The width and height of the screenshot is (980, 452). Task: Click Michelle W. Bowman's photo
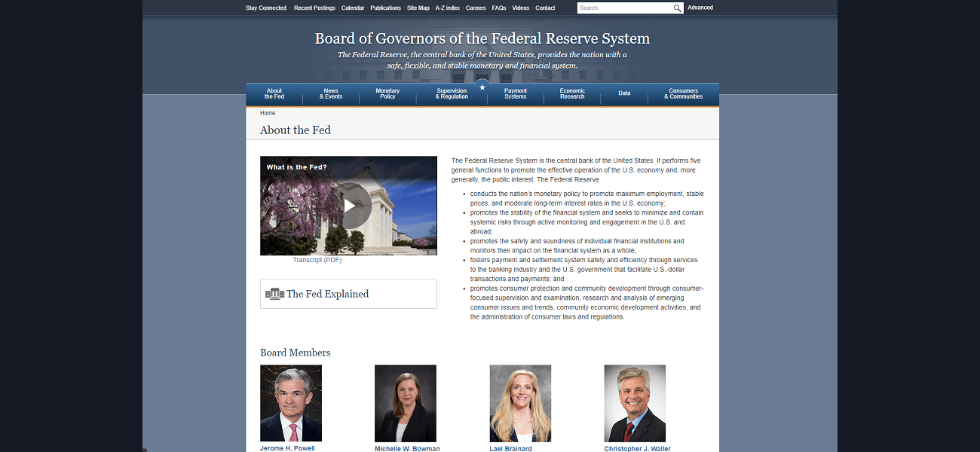tap(406, 403)
